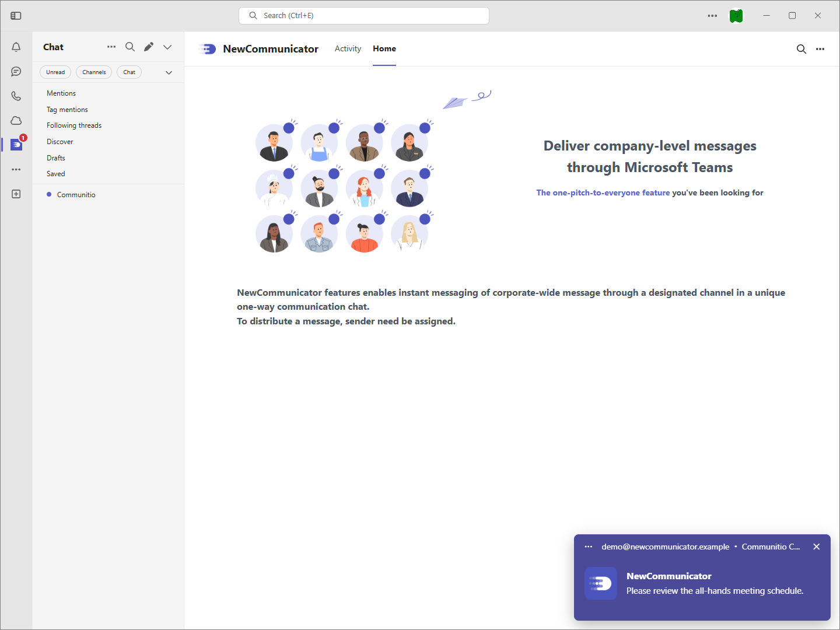Viewport: 840px width, 630px height.
Task: Open NewCommunicator header more options
Action: [820, 49]
